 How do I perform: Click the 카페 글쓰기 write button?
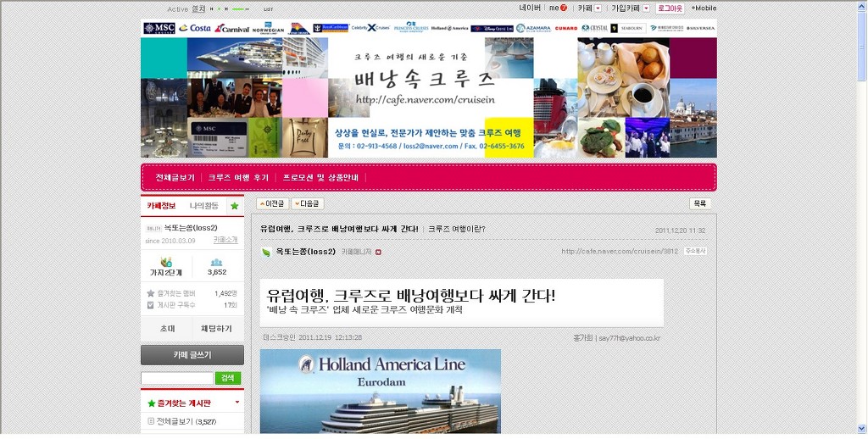click(x=192, y=355)
